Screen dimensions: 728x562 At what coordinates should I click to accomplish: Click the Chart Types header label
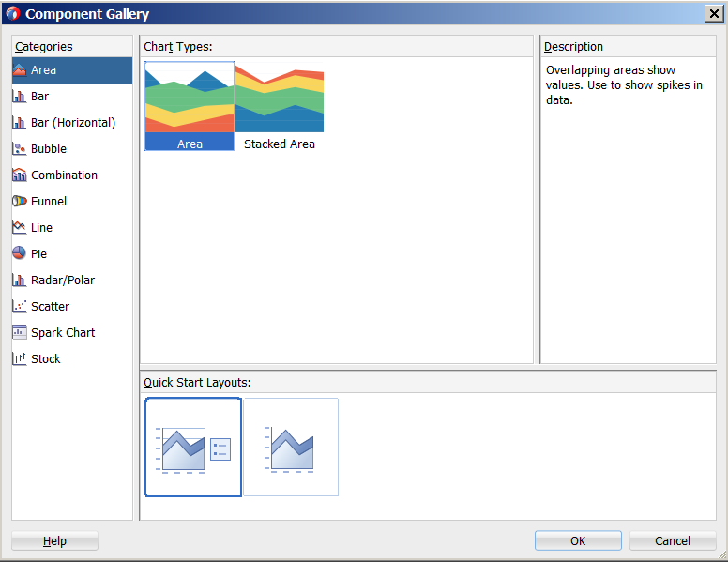click(178, 47)
